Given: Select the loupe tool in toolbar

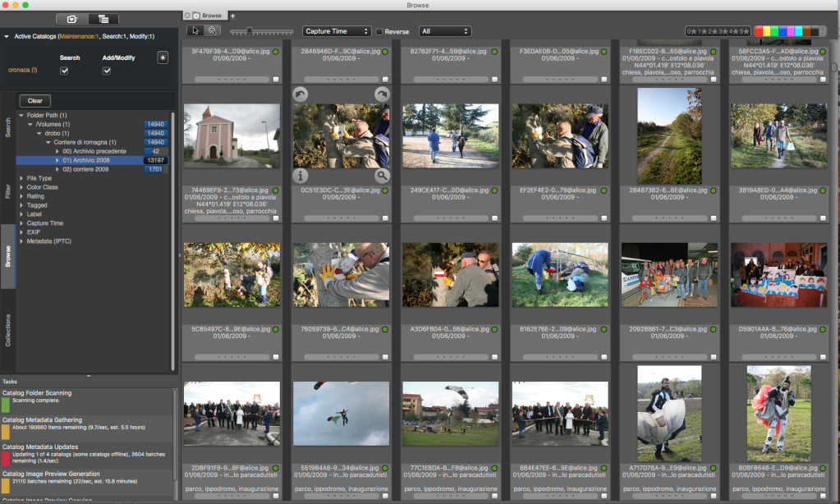Looking at the screenshot, I should click(212, 31).
